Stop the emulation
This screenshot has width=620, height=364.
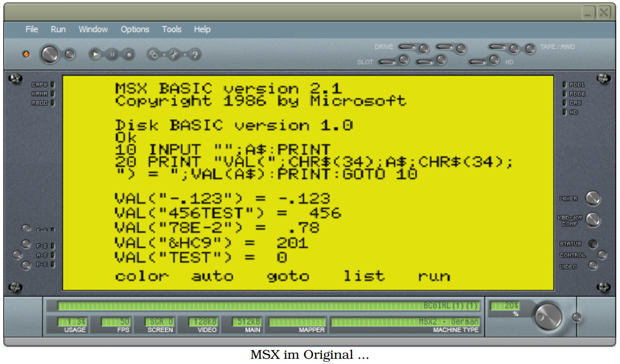pos(128,55)
